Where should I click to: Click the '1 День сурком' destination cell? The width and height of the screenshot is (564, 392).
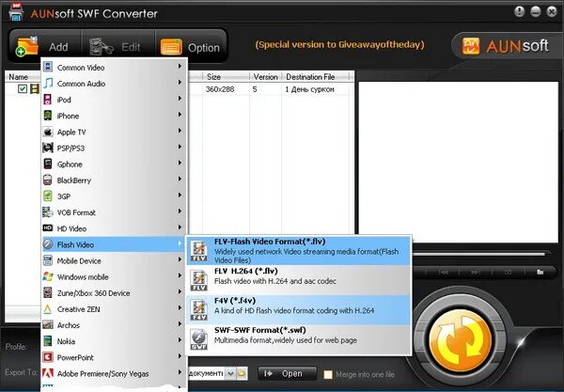309,89
